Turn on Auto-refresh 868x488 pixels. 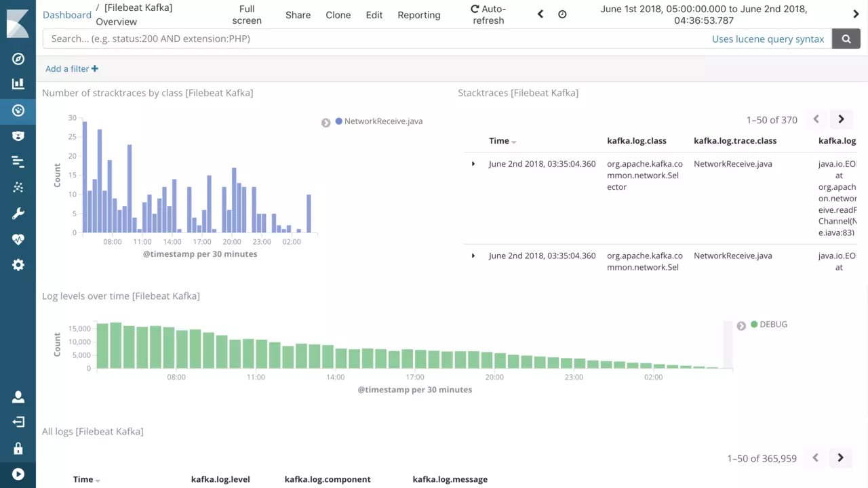click(488, 15)
